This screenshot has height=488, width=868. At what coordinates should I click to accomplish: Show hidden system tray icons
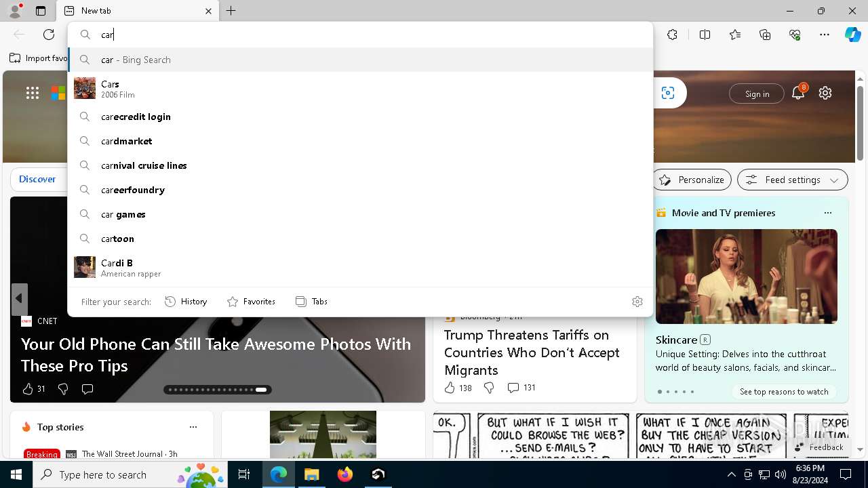coord(732,474)
